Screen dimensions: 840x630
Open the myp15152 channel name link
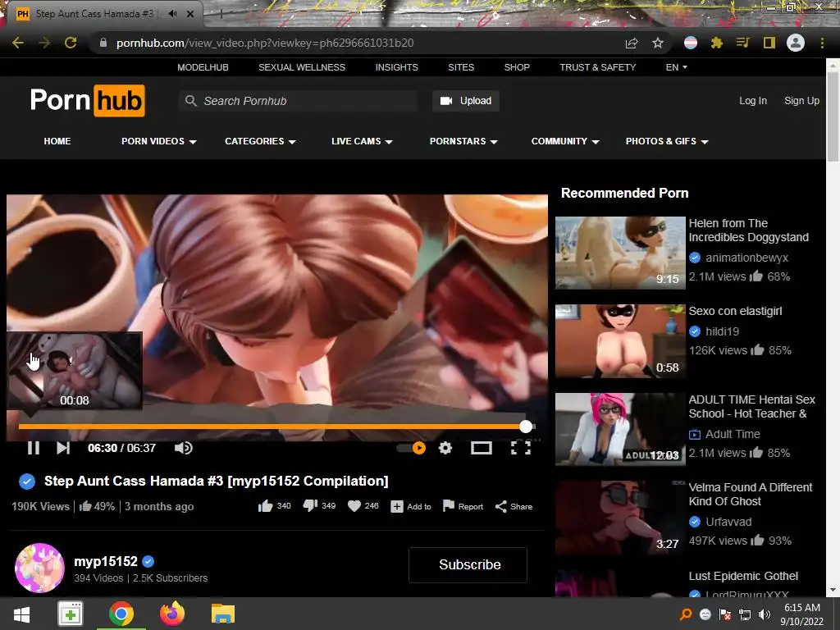tap(106, 561)
